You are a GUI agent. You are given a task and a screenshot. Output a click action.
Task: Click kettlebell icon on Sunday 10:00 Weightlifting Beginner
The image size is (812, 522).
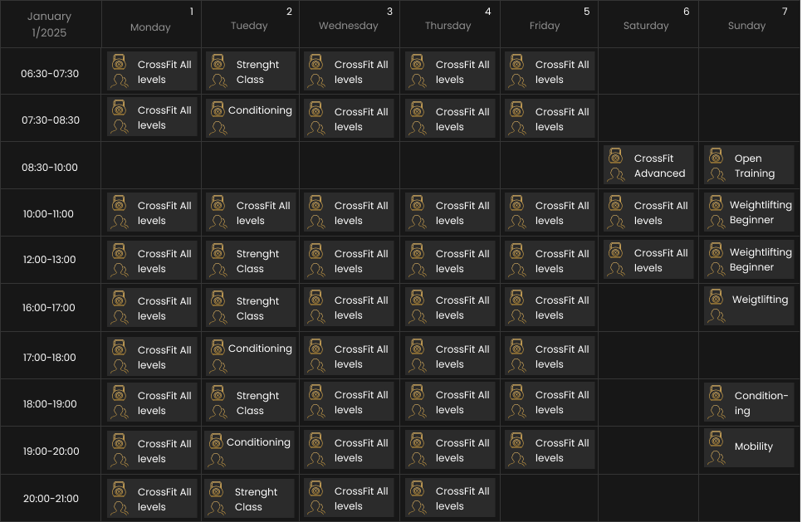(x=714, y=202)
